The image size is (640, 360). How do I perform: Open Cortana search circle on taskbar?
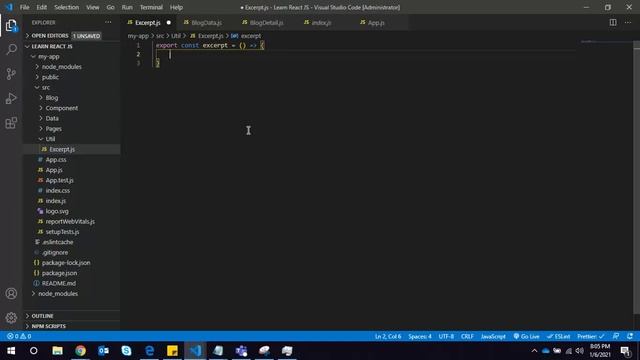point(34,351)
